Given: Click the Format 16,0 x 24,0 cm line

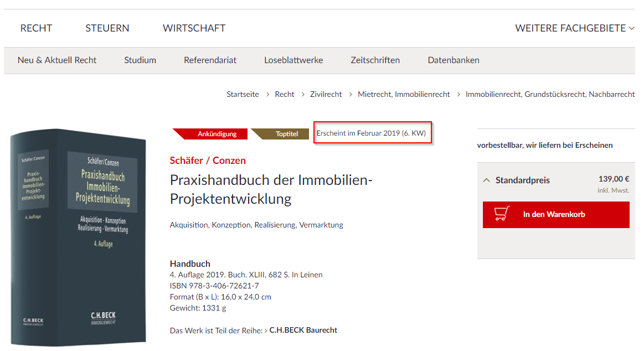Looking at the screenshot, I should click(220, 297).
